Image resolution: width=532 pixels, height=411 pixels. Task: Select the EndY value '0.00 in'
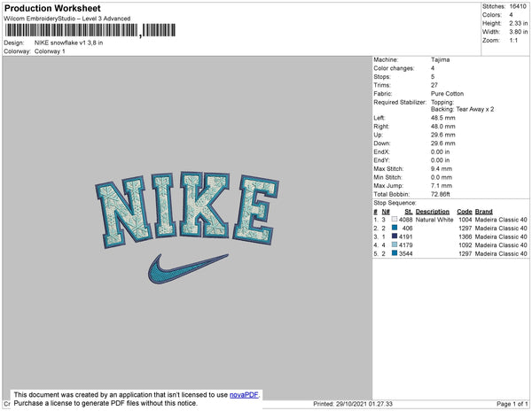click(440, 160)
